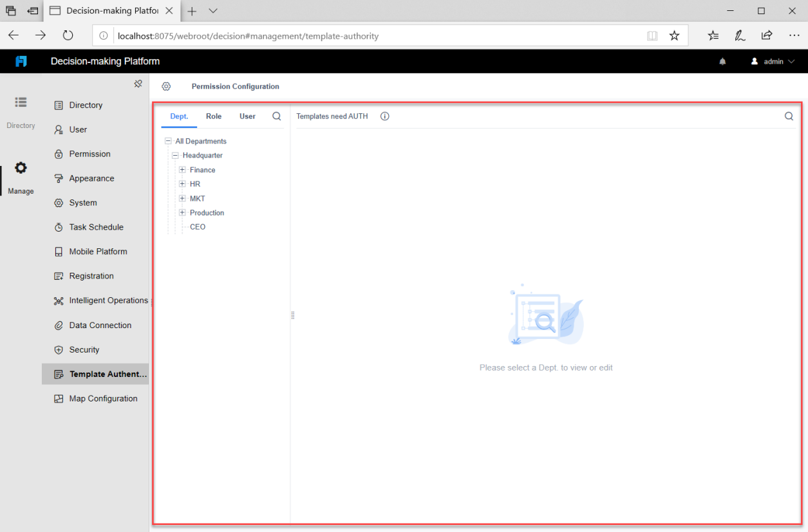Switch to the User tab
Screen dimensions: 808x532
click(x=247, y=116)
